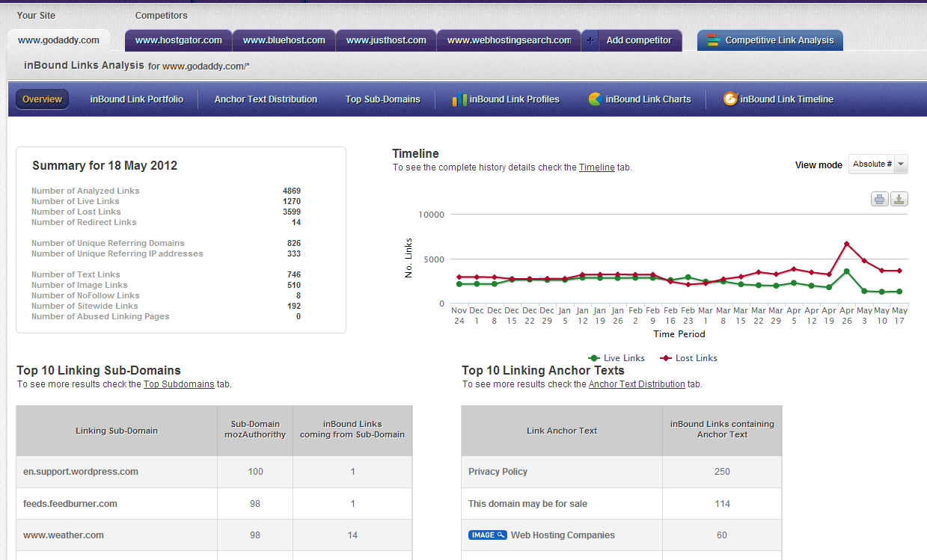Viewport: 927px width, 560px height.
Task: Click the plus icon beside Add competitor
Action: point(591,40)
